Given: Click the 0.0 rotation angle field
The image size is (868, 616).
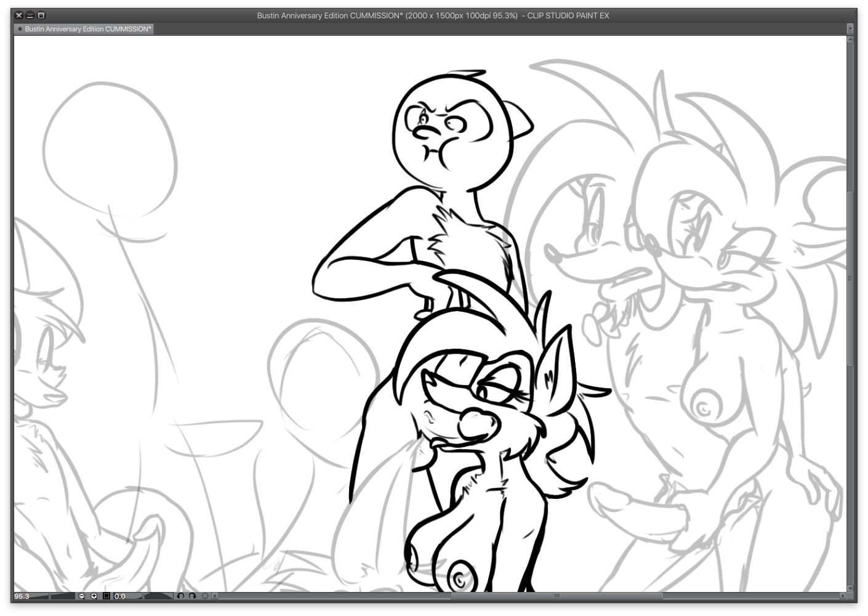Looking at the screenshot, I should coord(120,596).
